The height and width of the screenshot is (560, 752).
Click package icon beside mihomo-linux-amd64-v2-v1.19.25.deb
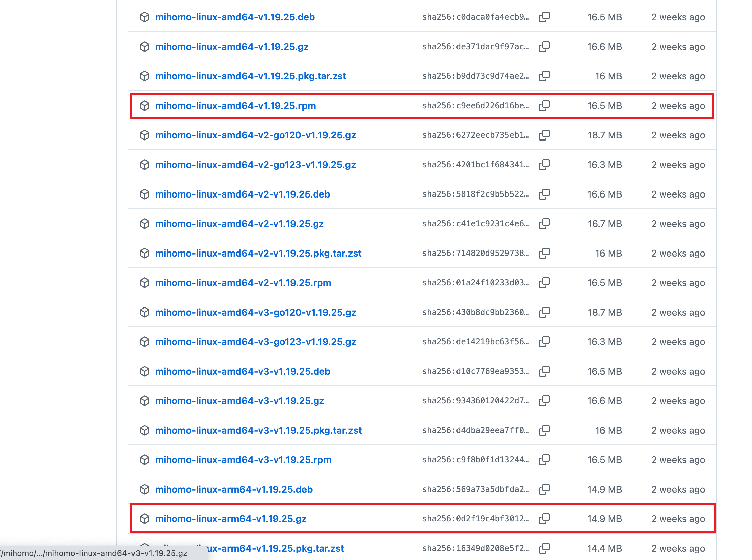point(145,194)
